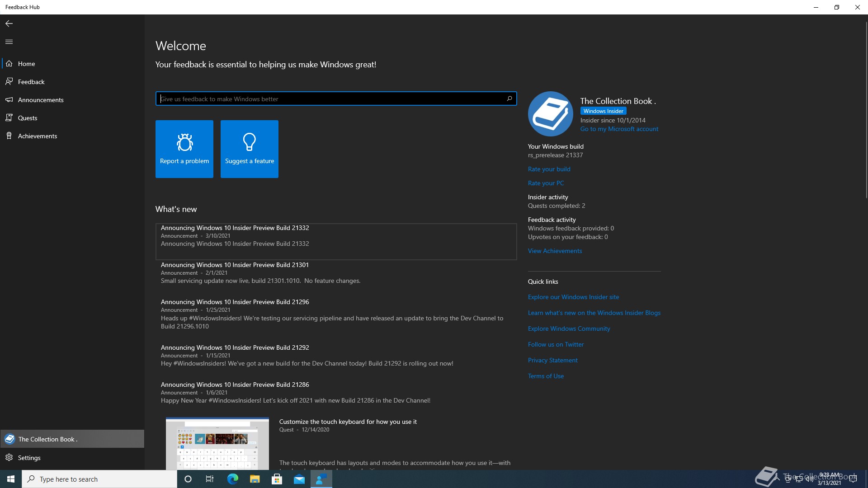This screenshot has width=868, height=488.
Task: Open the touch keyboard quest thumbnail
Action: (217, 443)
